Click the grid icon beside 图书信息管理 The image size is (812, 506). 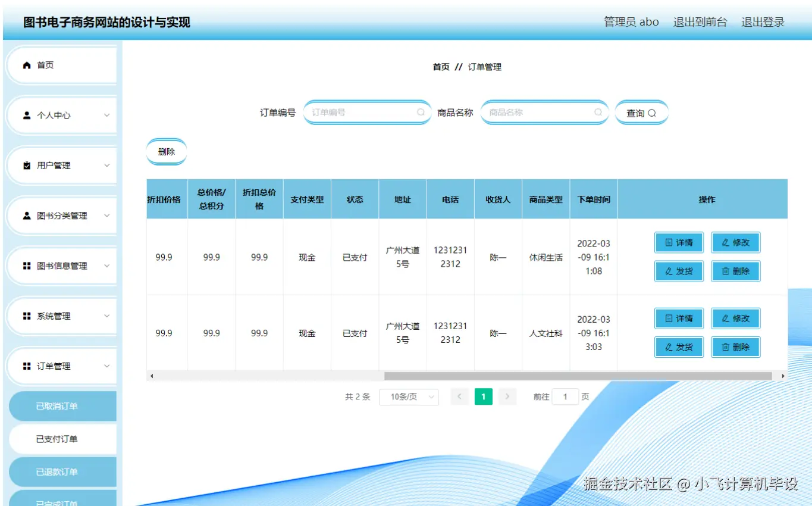tap(26, 266)
